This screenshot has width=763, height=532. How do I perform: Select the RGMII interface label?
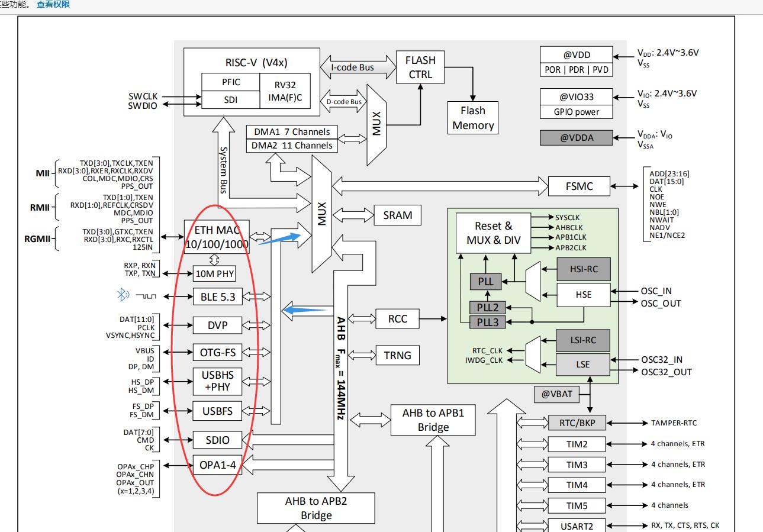(x=38, y=240)
